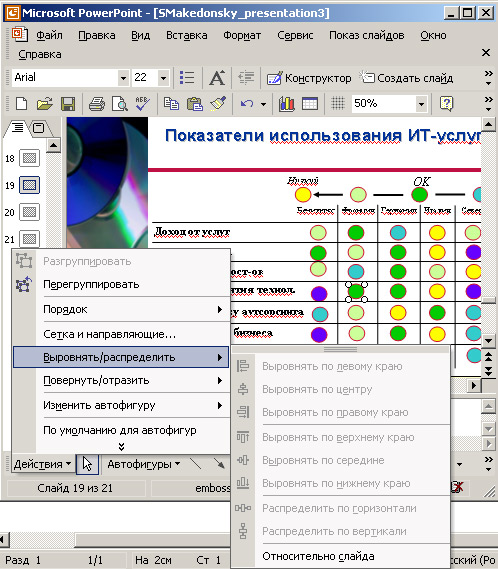
Task: Click the Print icon
Action: [x=97, y=104]
